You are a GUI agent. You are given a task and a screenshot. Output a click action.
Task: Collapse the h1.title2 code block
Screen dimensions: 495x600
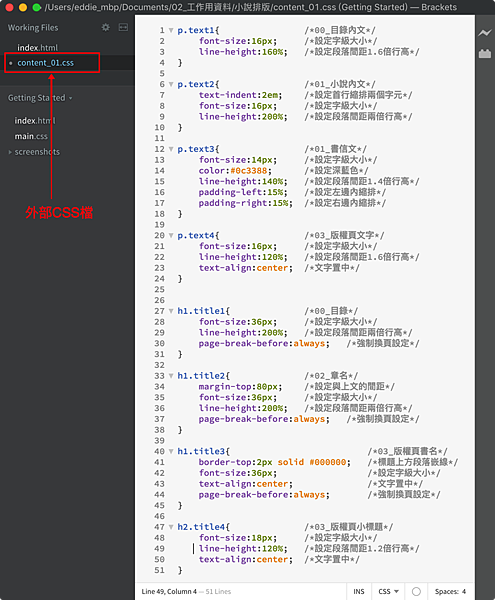pos(171,376)
